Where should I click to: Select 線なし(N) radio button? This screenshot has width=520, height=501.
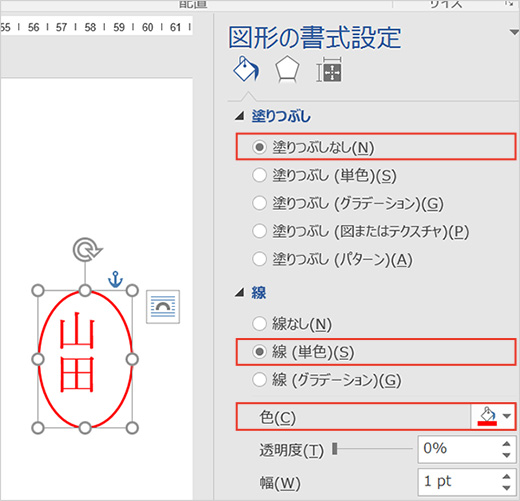point(259,323)
